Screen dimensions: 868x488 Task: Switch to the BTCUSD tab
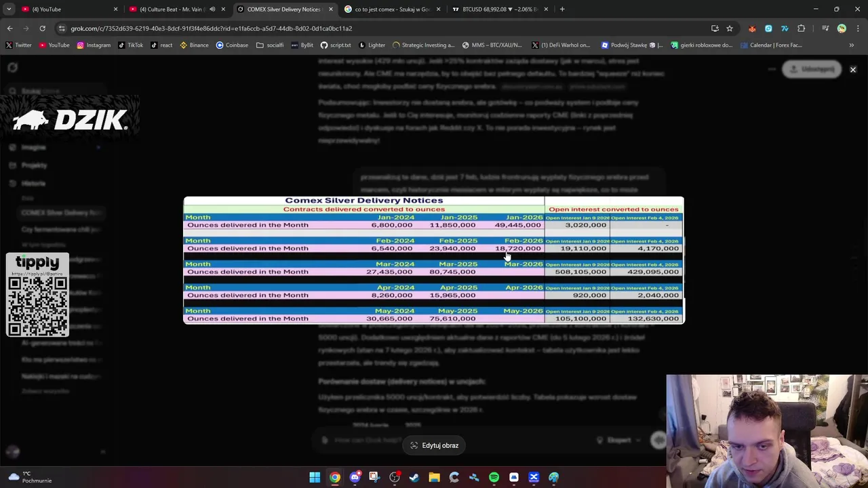(500, 9)
